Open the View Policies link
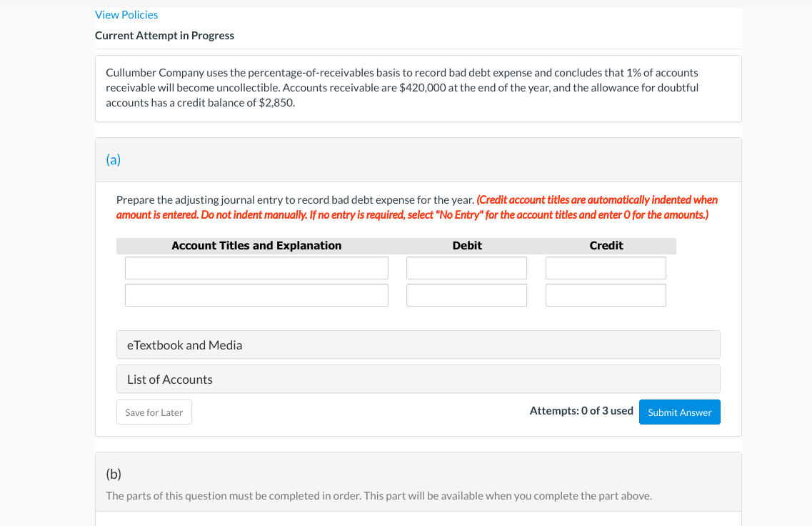This screenshot has height=526, width=812. 126,14
